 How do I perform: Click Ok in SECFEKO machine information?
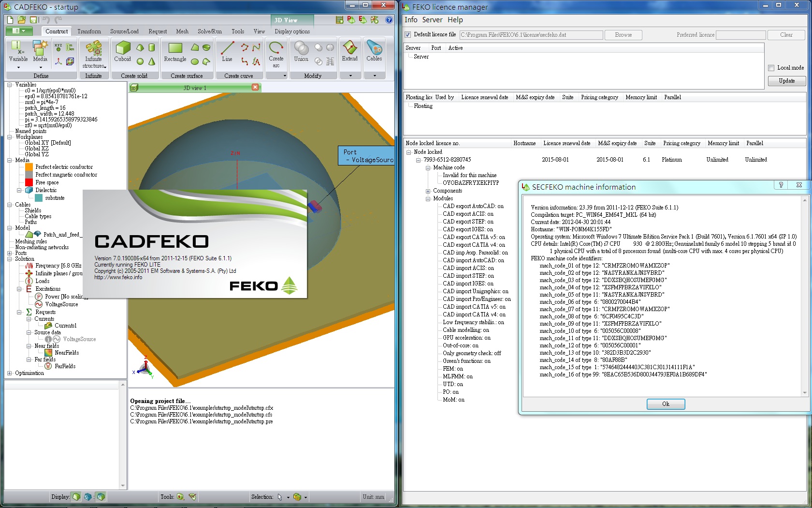coord(666,404)
